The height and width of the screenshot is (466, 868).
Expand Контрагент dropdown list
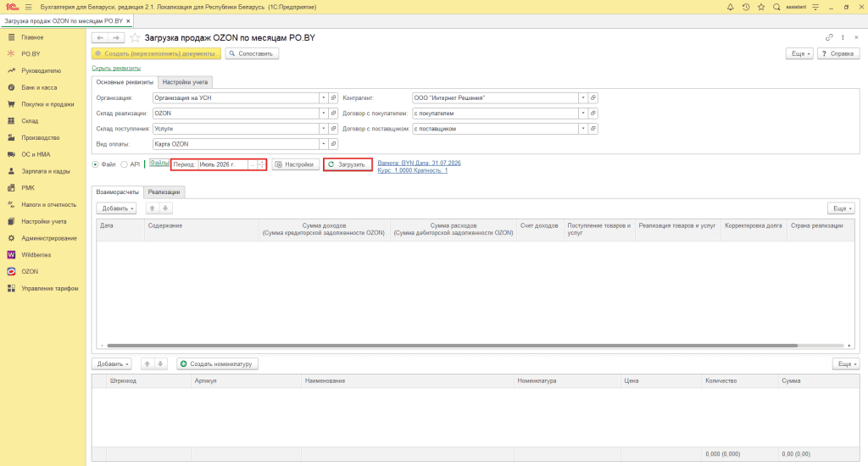(583, 98)
